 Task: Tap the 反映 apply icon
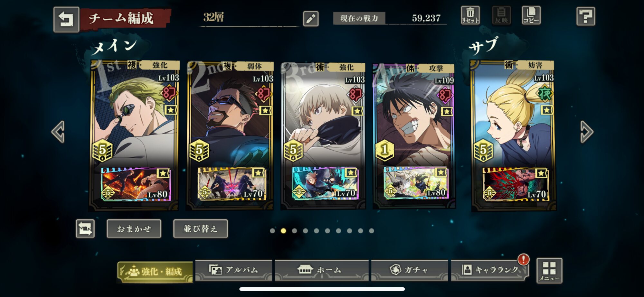(x=501, y=15)
